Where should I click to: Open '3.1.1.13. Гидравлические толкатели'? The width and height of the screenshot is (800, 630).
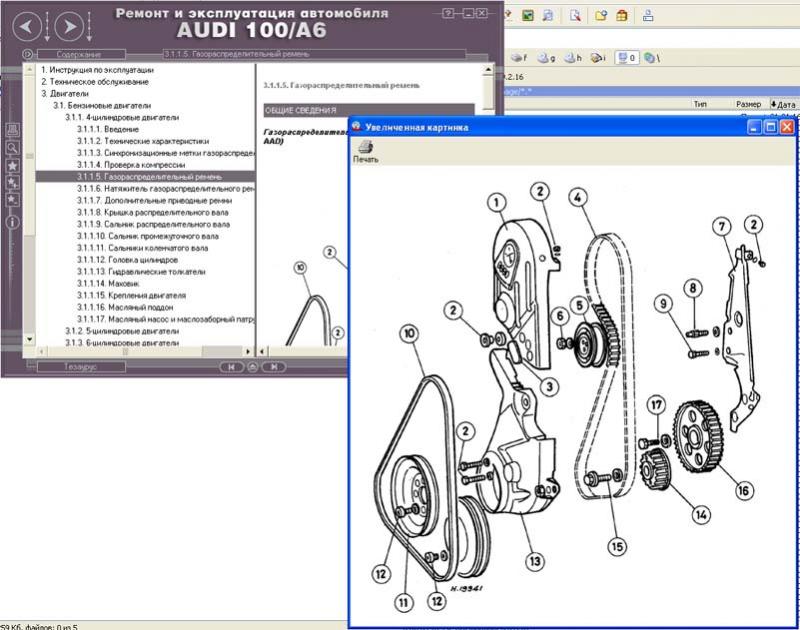[141, 271]
